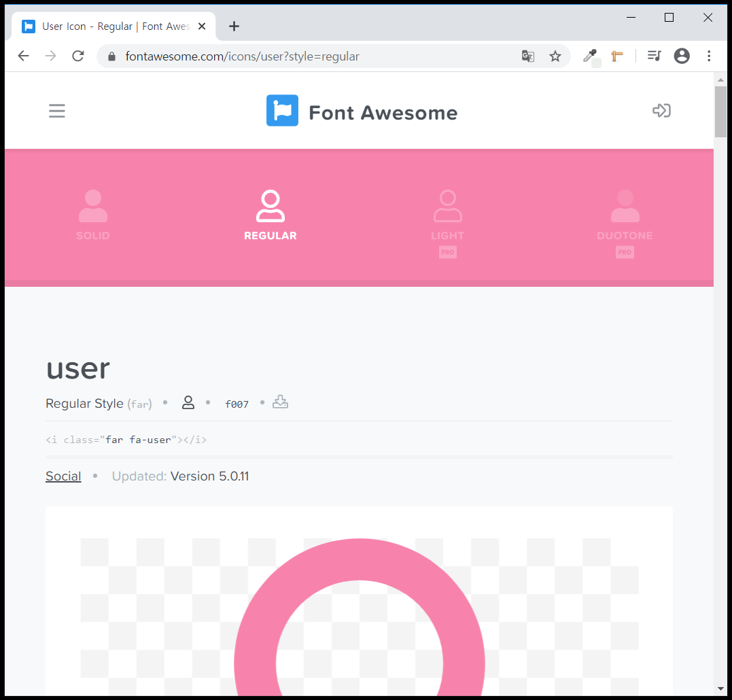Image resolution: width=732 pixels, height=700 pixels.
Task: Copy the far fa-user HTML snippet
Action: click(126, 440)
